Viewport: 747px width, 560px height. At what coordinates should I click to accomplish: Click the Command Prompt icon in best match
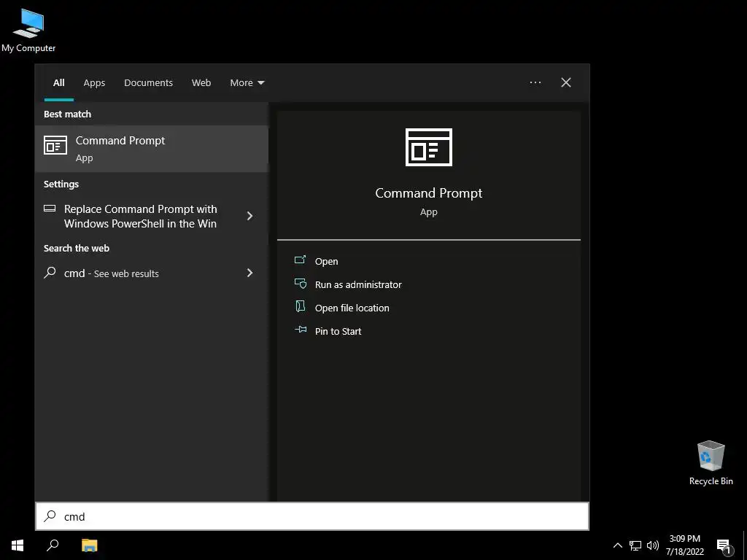(55, 145)
